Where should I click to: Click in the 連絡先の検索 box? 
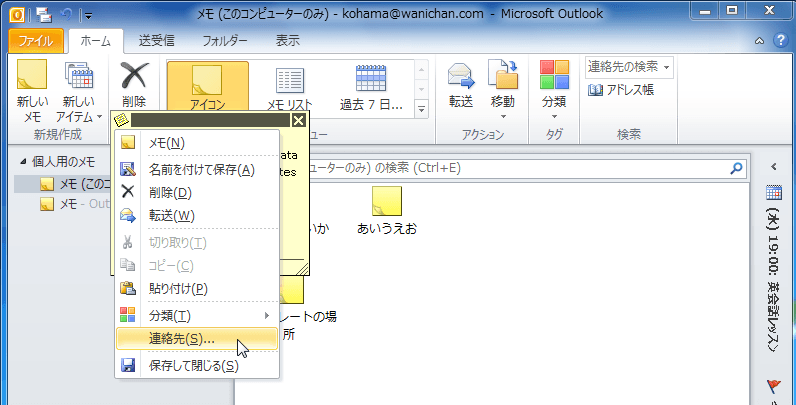pyautogui.click(x=629, y=66)
